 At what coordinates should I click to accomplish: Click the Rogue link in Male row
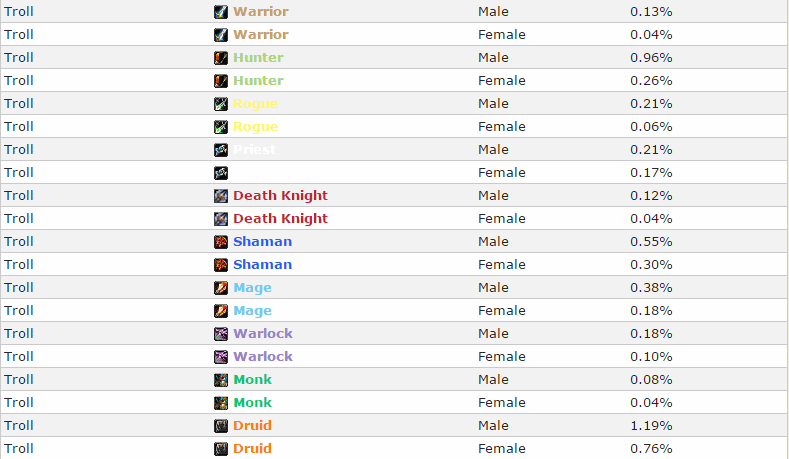255,104
